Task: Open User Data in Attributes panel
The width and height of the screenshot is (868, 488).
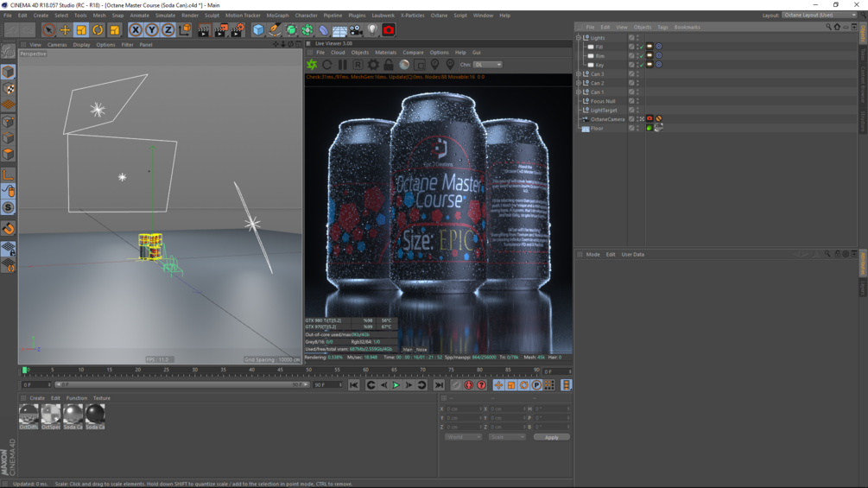Action: coord(633,255)
